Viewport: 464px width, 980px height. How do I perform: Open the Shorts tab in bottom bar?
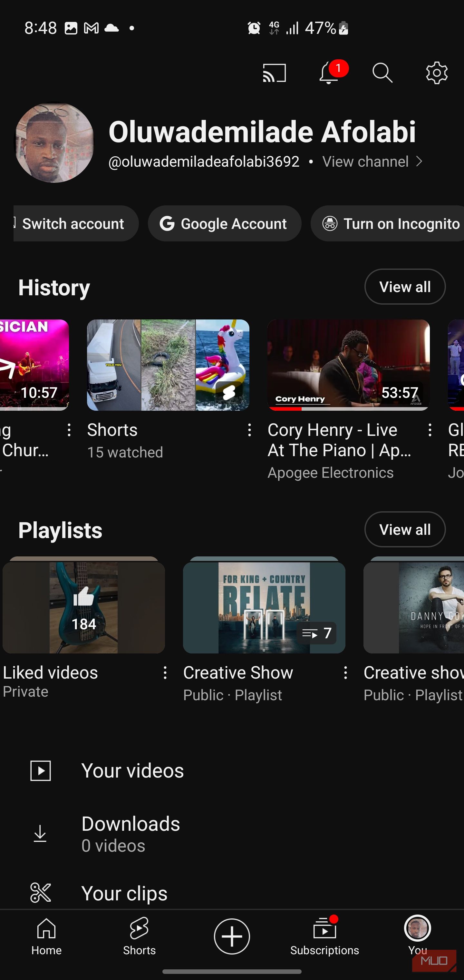(x=139, y=936)
